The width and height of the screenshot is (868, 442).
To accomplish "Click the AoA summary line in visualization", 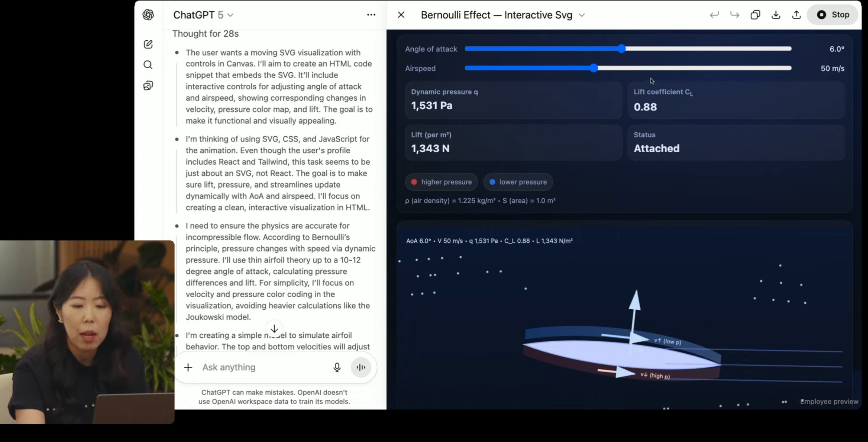I will click(x=489, y=241).
